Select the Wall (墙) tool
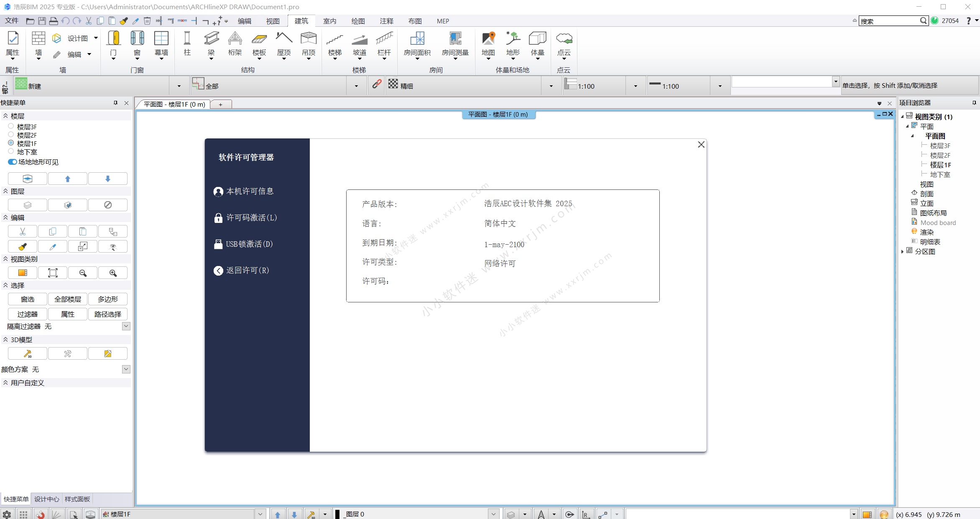The image size is (980, 519). pos(38,44)
